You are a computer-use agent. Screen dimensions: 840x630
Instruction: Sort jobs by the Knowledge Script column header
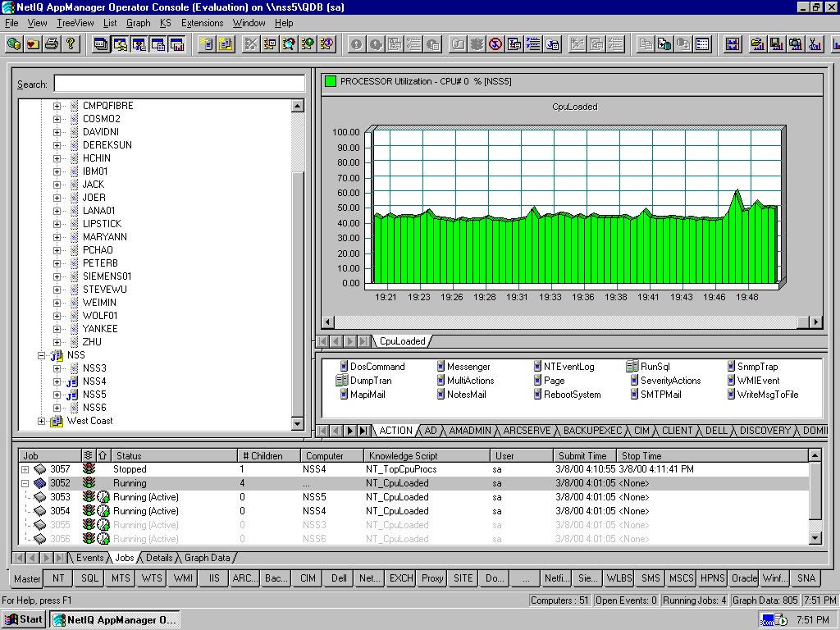(427, 456)
